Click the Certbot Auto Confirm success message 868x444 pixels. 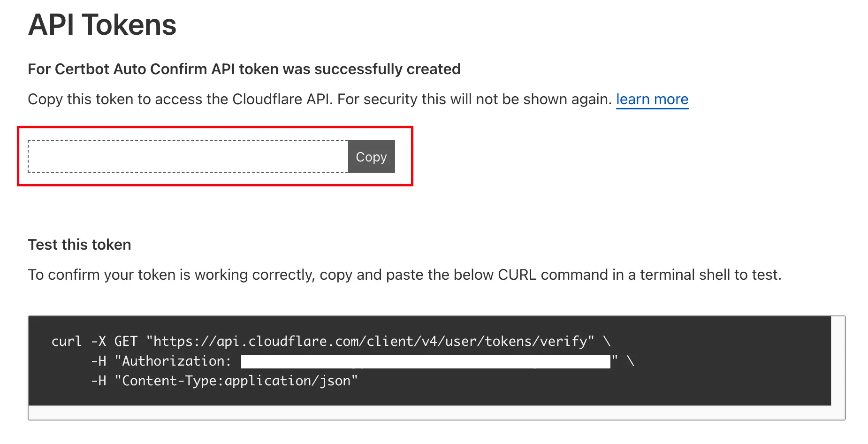click(244, 69)
